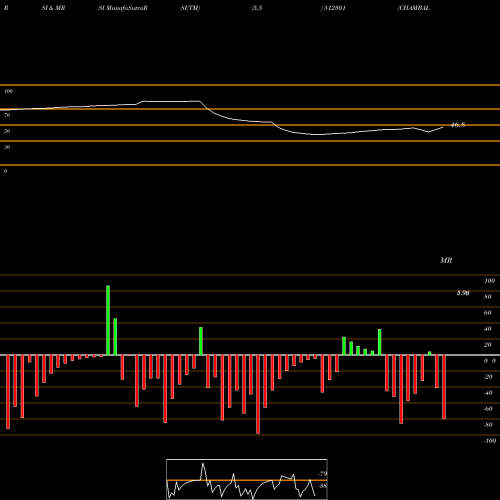Click the -38 label in mini chart
Screen dimensions: 500x500
323,486
